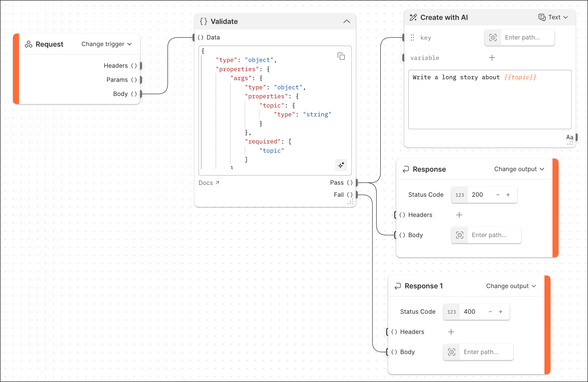
Task: Click the message icon next to Text in Create with AI
Action: pos(541,17)
